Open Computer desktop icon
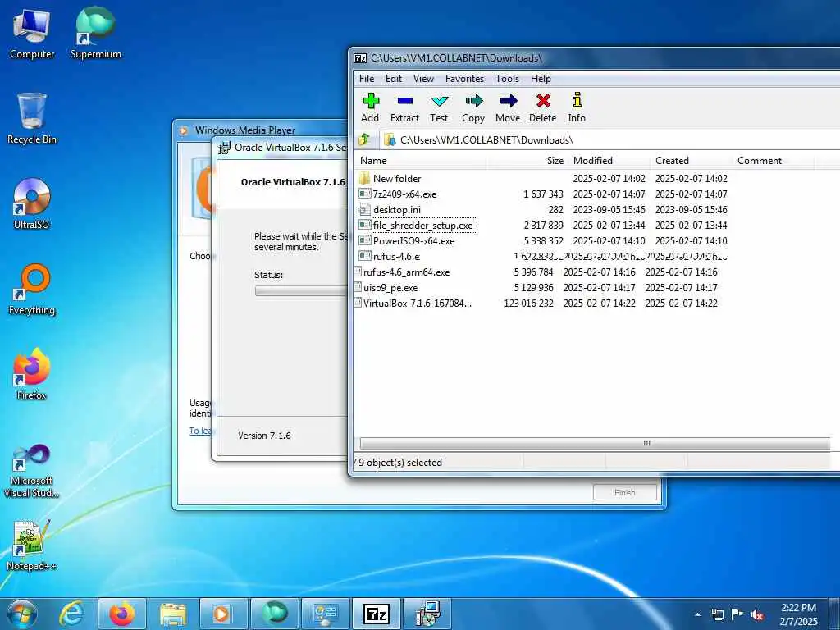This screenshot has height=630, width=840. pyautogui.click(x=32, y=33)
